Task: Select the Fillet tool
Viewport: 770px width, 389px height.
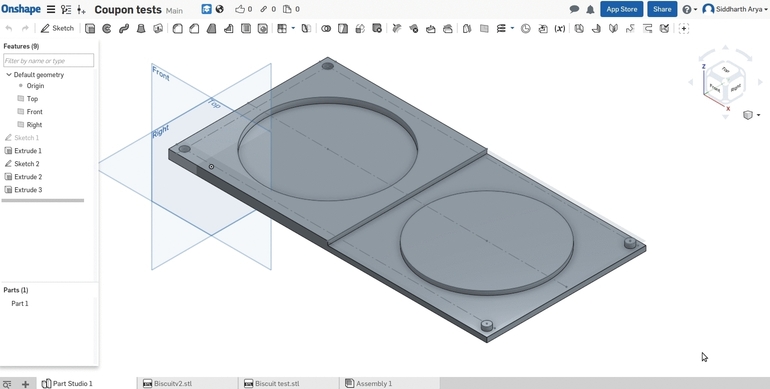Action: pos(177,28)
